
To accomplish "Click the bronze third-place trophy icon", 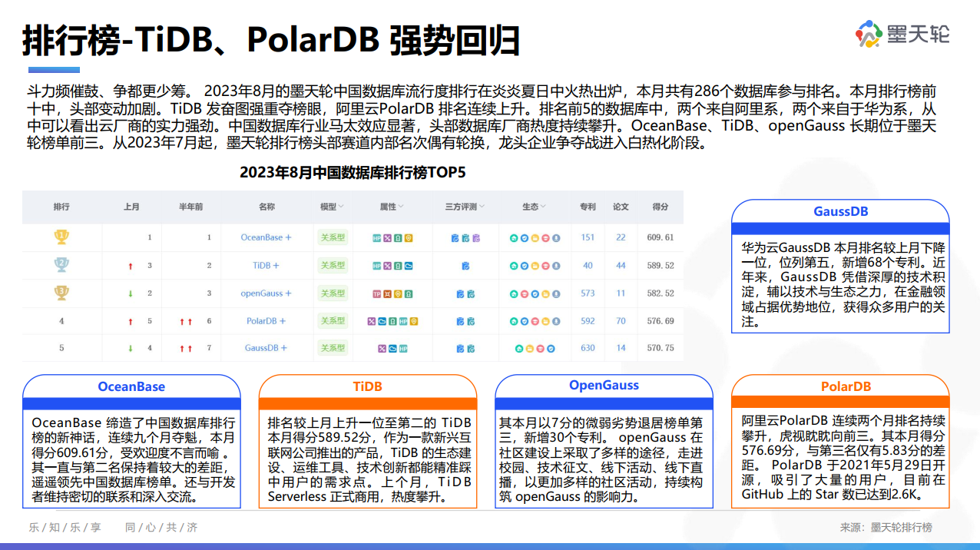I will click(61, 293).
